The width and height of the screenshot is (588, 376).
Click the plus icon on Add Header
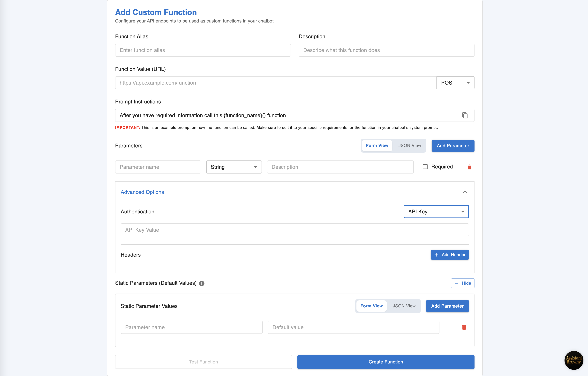click(436, 255)
